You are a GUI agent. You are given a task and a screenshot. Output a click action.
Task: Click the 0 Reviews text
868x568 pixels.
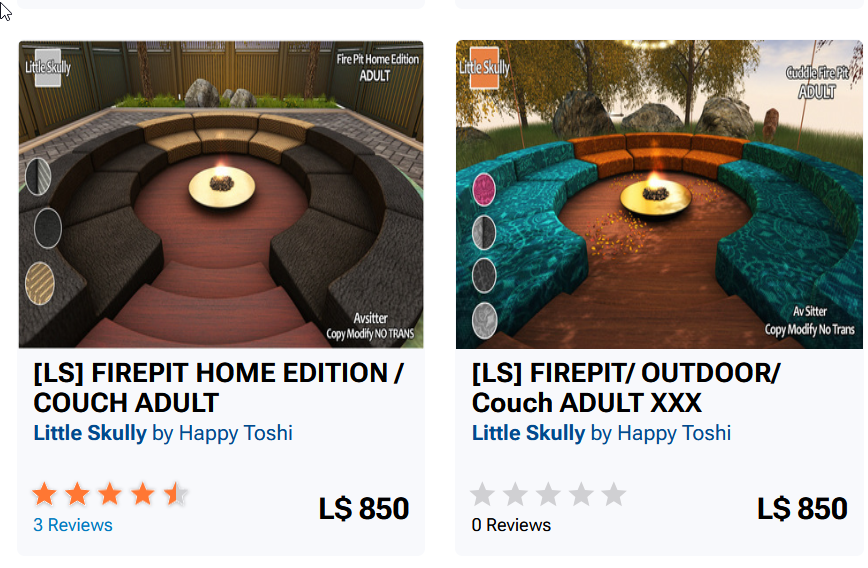click(x=511, y=525)
